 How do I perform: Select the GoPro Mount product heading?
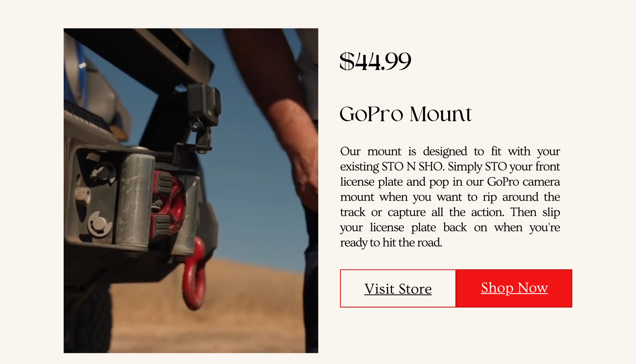point(406,114)
